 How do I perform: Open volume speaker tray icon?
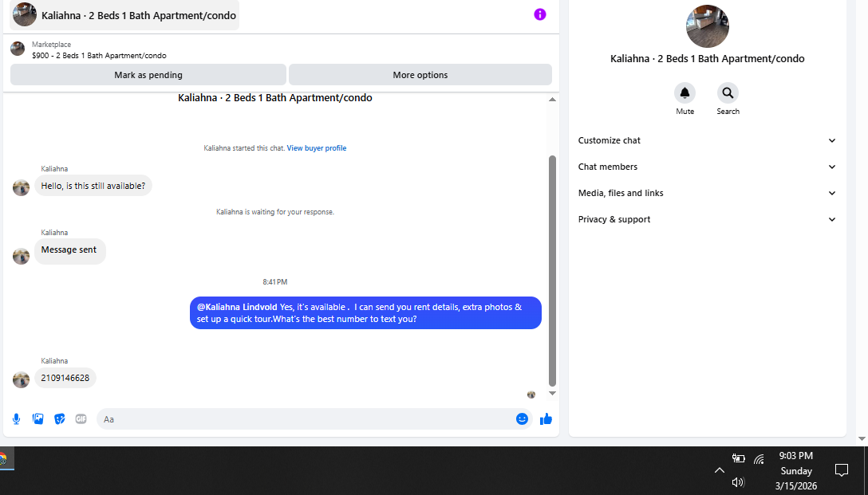[x=738, y=482]
